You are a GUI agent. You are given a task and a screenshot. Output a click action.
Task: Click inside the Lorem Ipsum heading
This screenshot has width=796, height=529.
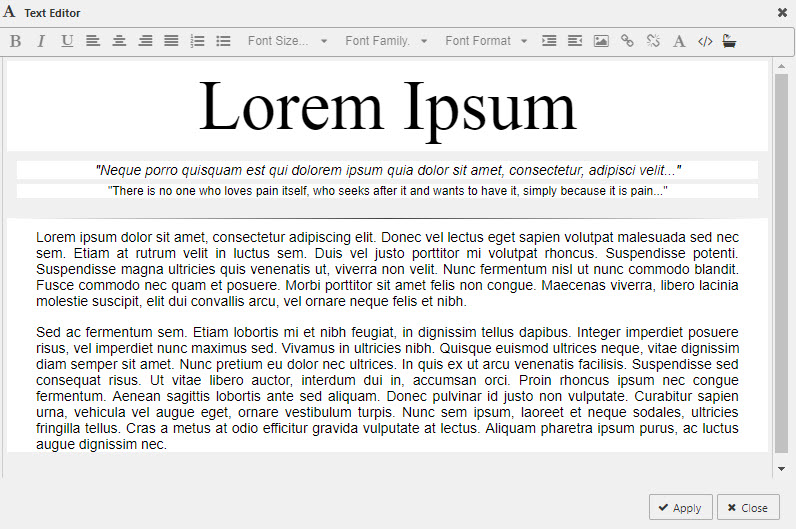tap(388, 107)
